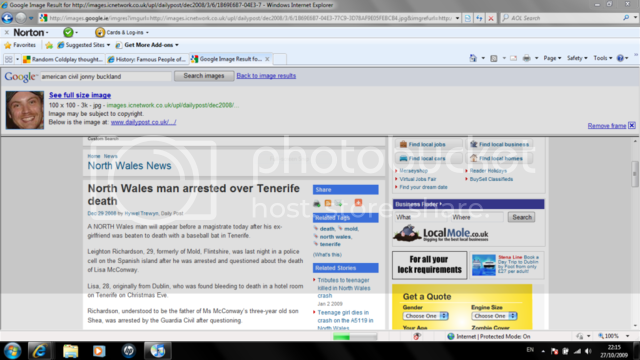Click Find local cars button
The image size is (640, 360).
tap(429, 158)
